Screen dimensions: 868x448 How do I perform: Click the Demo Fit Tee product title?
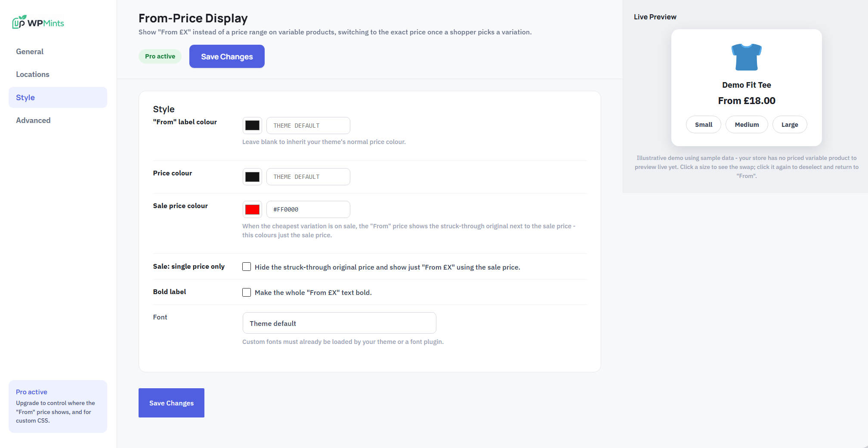(747, 85)
